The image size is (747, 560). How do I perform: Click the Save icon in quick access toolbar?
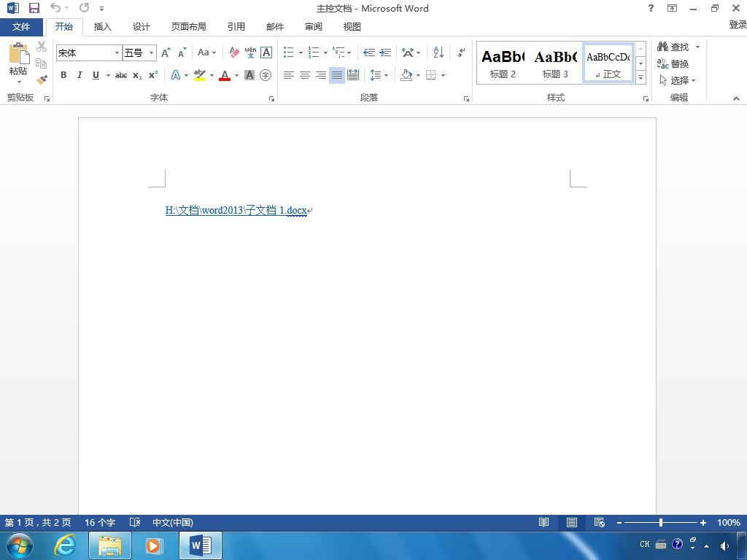click(x=34, y=8)
